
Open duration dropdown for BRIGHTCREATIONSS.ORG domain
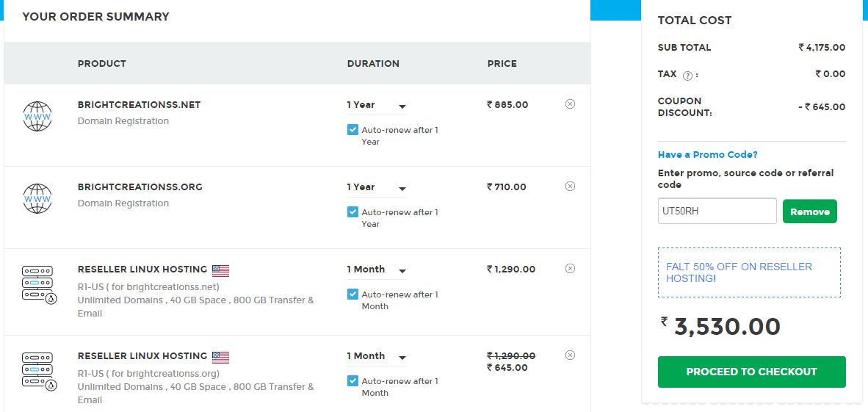(x=377, y=188)
